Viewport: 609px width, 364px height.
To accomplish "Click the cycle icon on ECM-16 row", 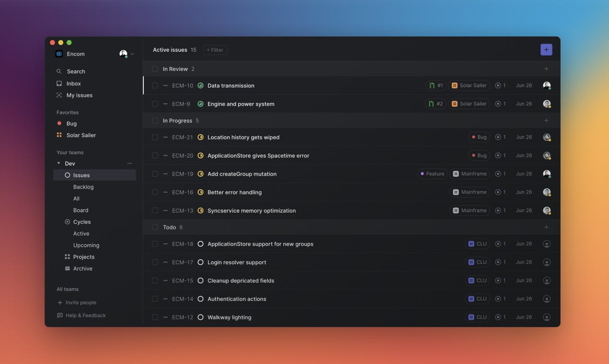I will (x=498, y=193).
